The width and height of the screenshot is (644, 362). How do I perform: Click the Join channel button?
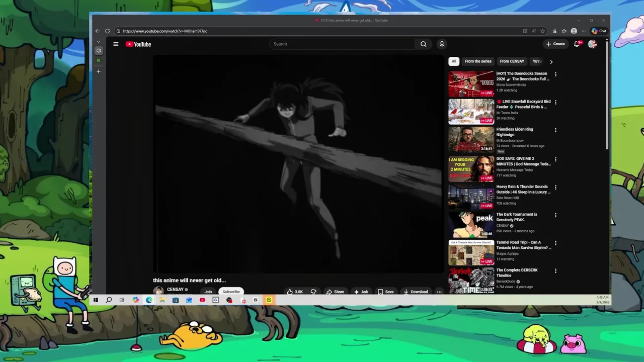208,292
